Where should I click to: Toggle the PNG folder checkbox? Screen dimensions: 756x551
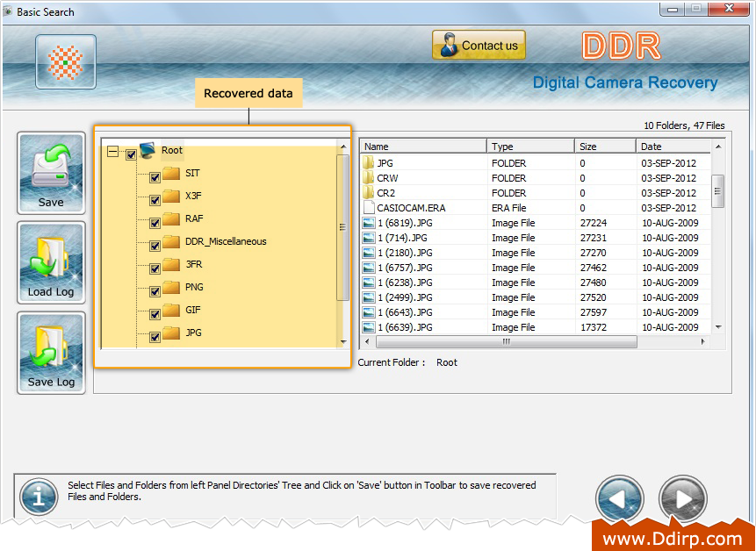155,291
